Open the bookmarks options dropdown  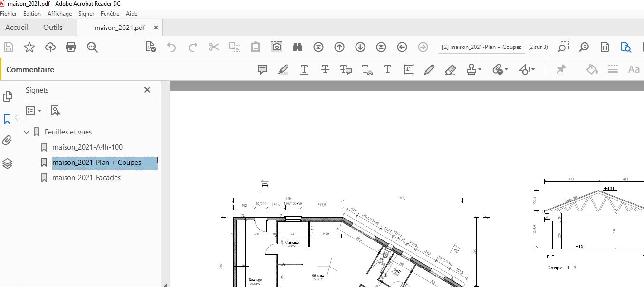point(33,111)
